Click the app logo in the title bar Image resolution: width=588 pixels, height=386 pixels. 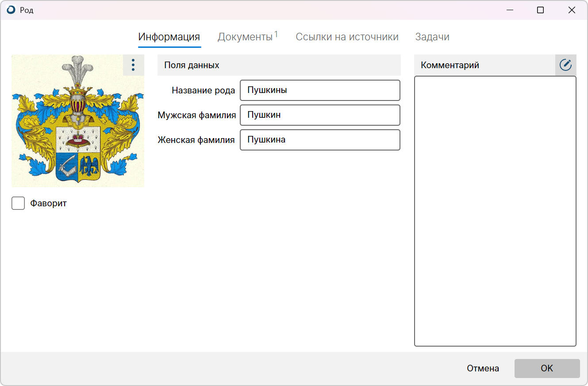coord(11,10)
